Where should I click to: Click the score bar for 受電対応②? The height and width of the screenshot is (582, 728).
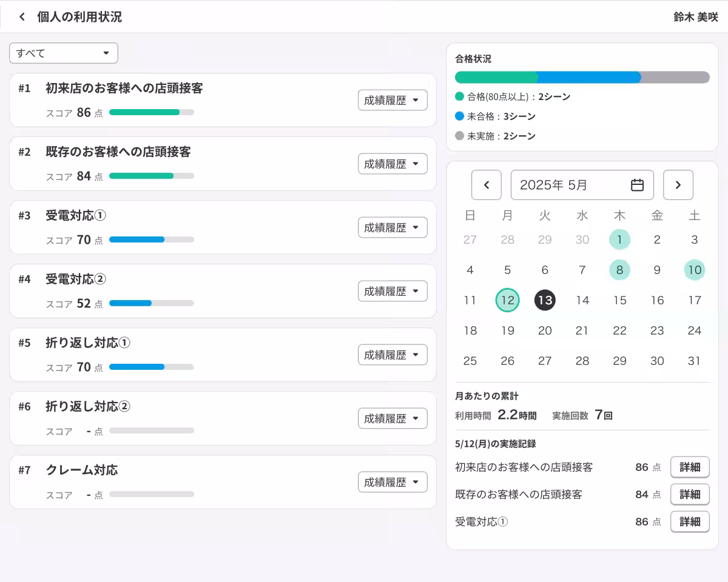coord(151,303)
